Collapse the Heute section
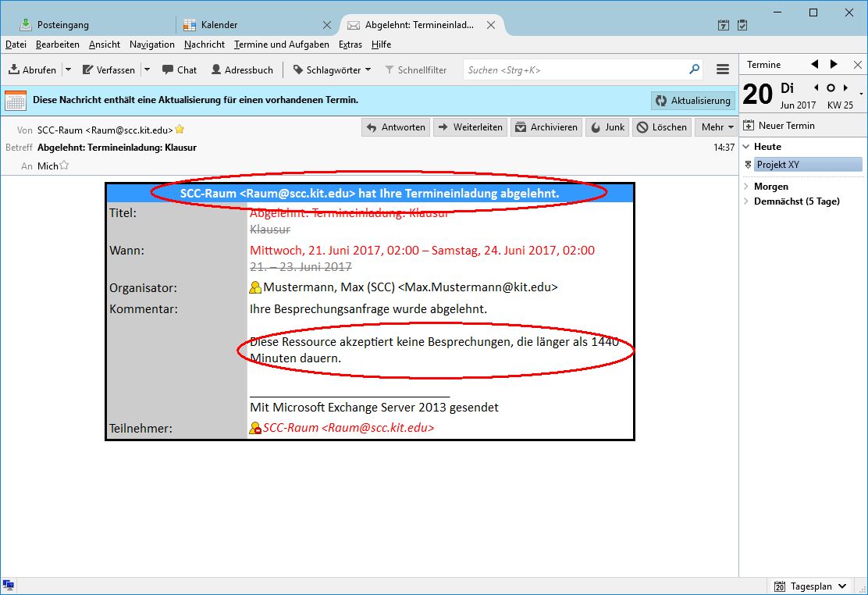 tap(747, 147)
